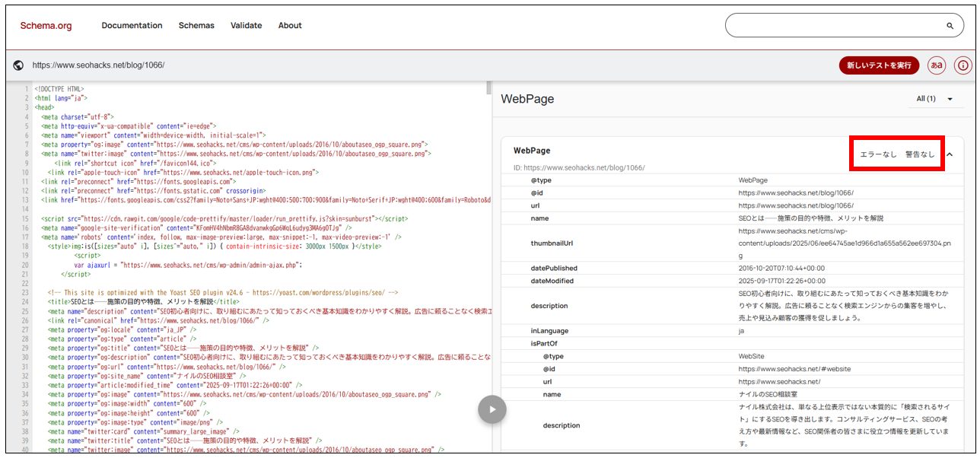The width and height of the screenshot is (980, 458).
Task: Click the WebSite @type row under isPartOf
Action: 753,355
